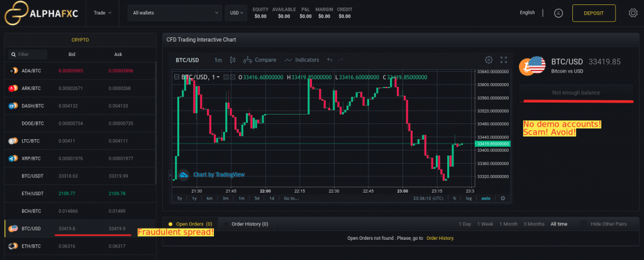
Task: Open chart properties gear icon
Action: [x=488, y=60]
